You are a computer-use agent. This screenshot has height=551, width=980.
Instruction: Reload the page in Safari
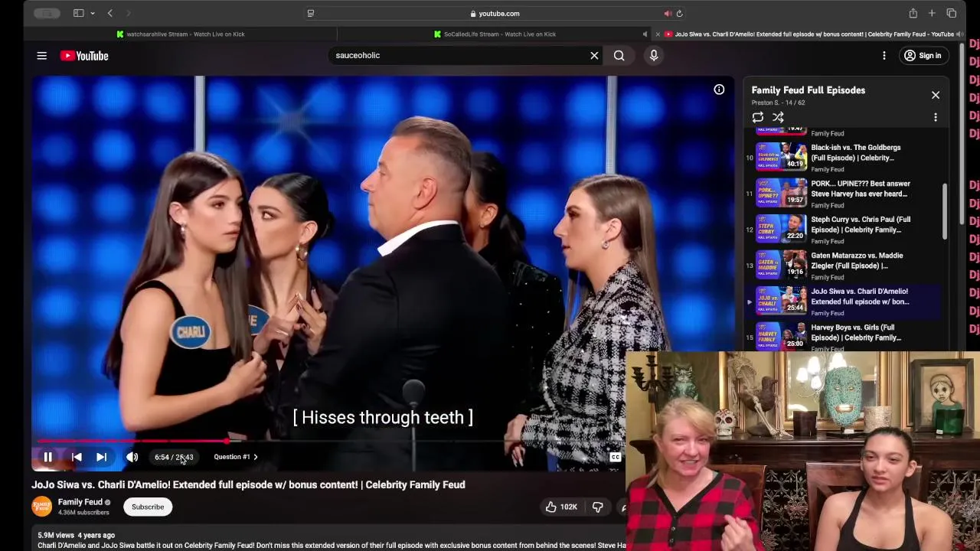click(x=679, y=13)
